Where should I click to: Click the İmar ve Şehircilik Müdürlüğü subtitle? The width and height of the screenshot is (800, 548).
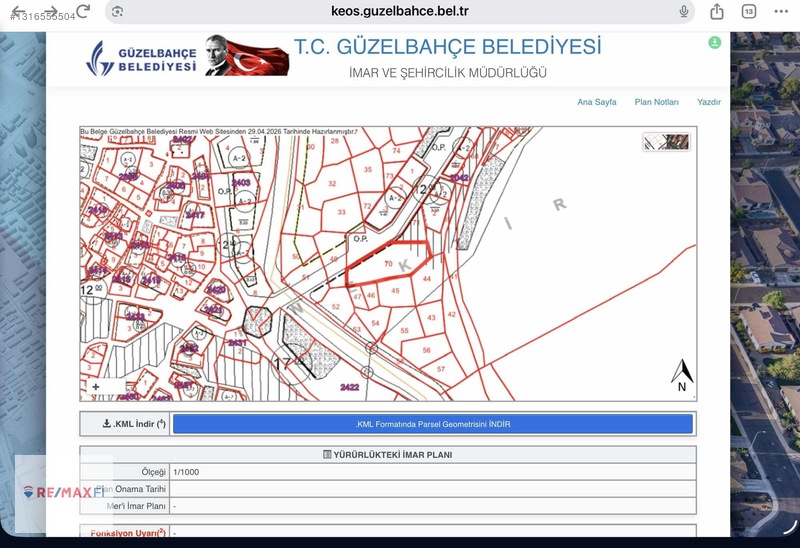(447, 73)
